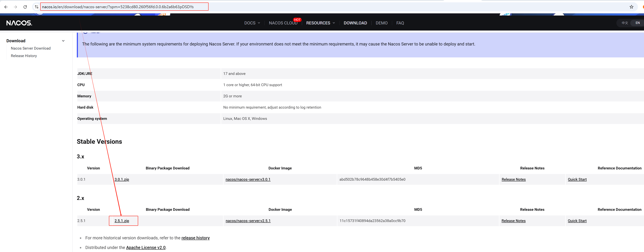Expand the DOCS menu
Viewport: 644px width, 252px height.
(252, 23)
